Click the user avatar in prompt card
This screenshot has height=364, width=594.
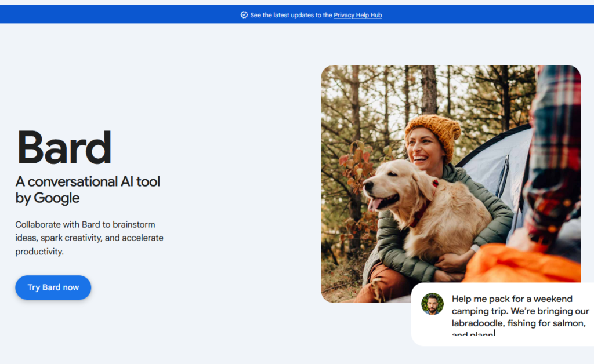tap(432, 304)
